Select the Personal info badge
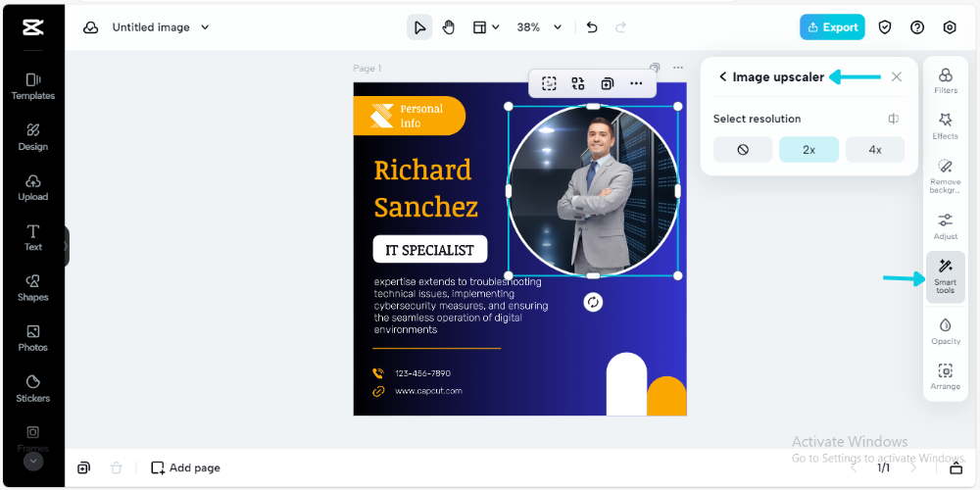The width and height of the screenshot is (980, 490). [x=410, y=116]
